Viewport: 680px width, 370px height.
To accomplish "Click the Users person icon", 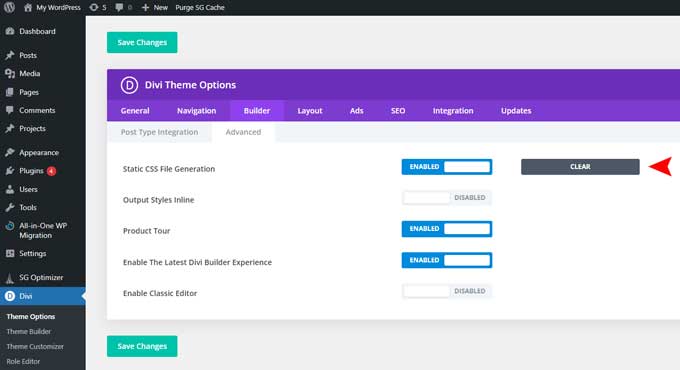I will (x=10, y=189).
